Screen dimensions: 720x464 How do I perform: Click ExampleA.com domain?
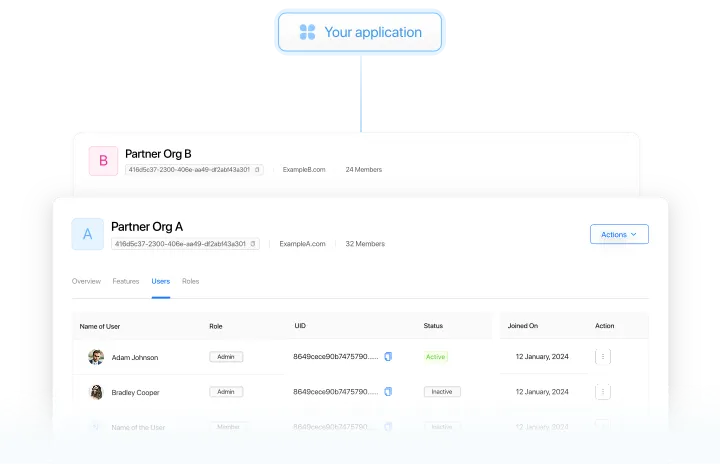[x=303, y=244]
